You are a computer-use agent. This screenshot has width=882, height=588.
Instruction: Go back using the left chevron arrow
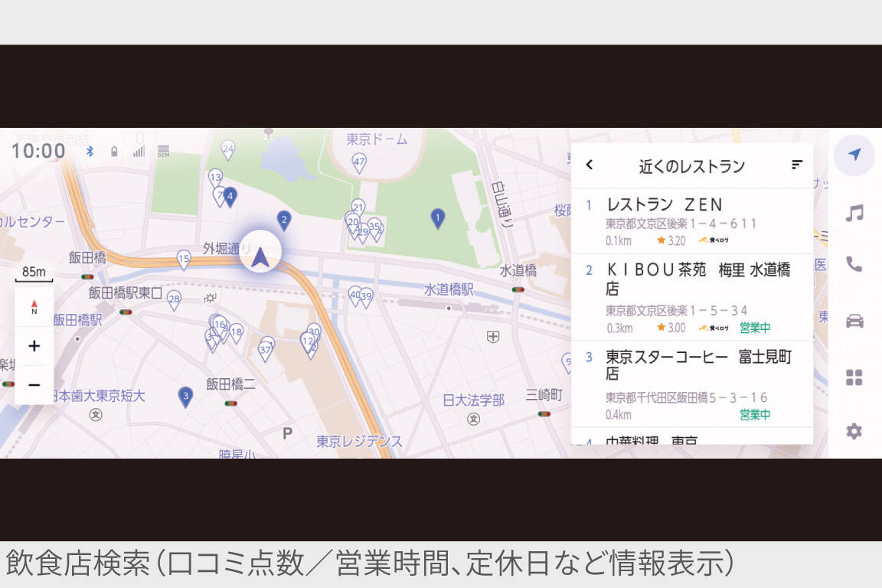pyautogui.click(x=589, y=165)
